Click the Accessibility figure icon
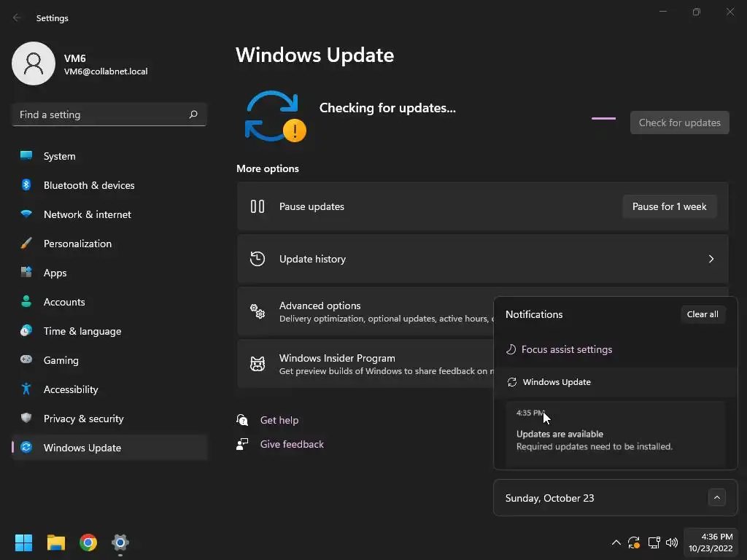The height and width of the screenshot is (560, 747). pyautogui.click(x=26, y=389)
